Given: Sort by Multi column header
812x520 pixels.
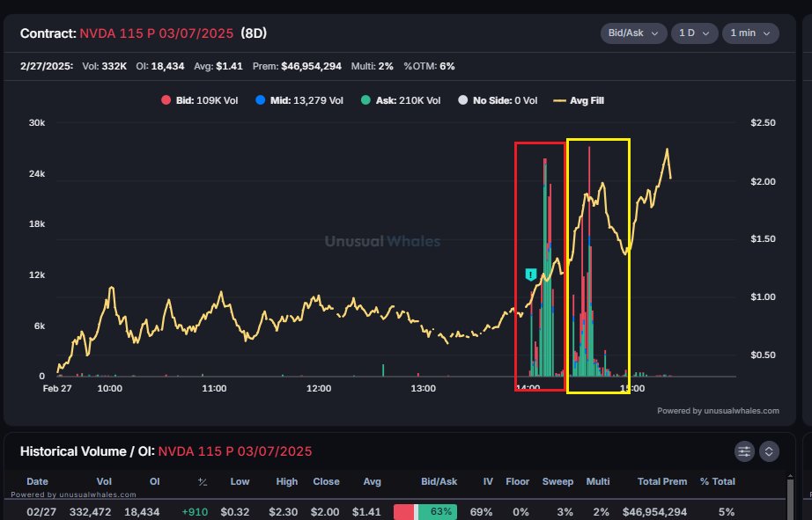Looking at the screenshot, I should [598, 481].
